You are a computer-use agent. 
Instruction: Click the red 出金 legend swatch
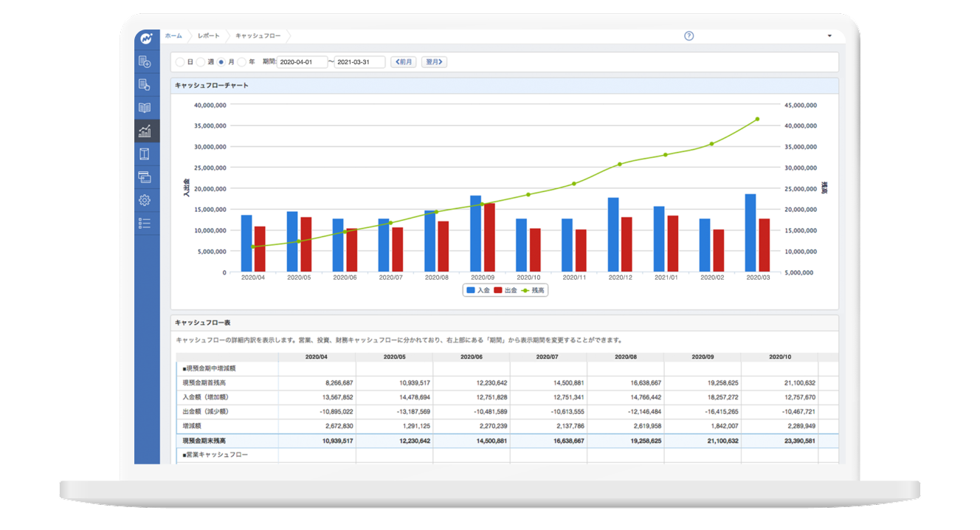(498, 291)
